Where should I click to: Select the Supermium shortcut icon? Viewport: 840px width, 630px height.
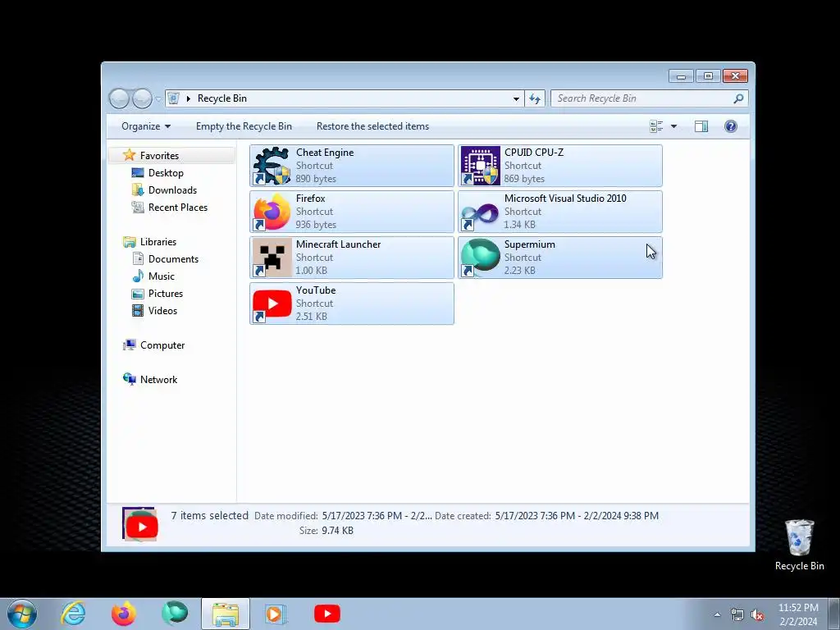click(x=480, y=258)
